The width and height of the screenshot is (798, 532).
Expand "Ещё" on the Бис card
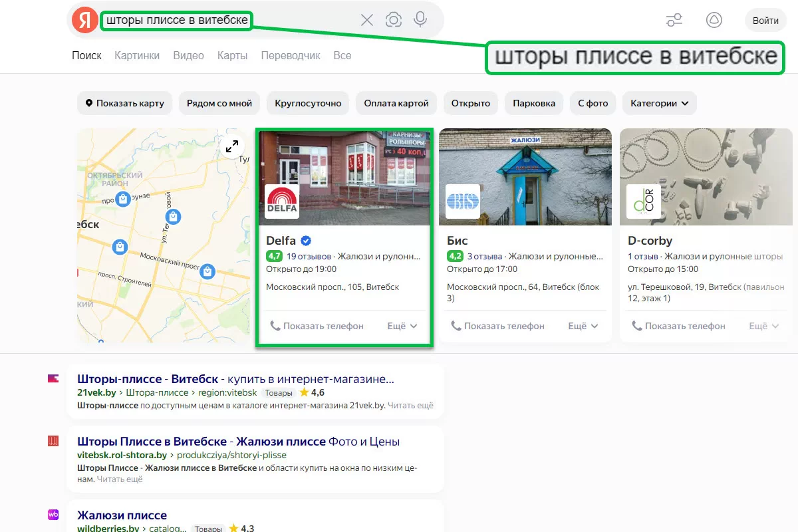coord(583,326)
